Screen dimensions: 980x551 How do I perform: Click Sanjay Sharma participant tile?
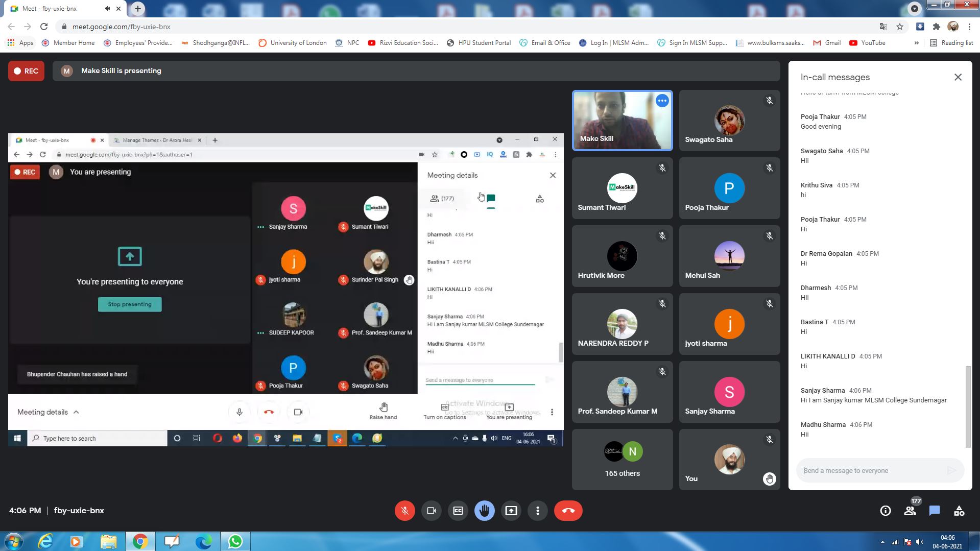click(x=729, y=392)
